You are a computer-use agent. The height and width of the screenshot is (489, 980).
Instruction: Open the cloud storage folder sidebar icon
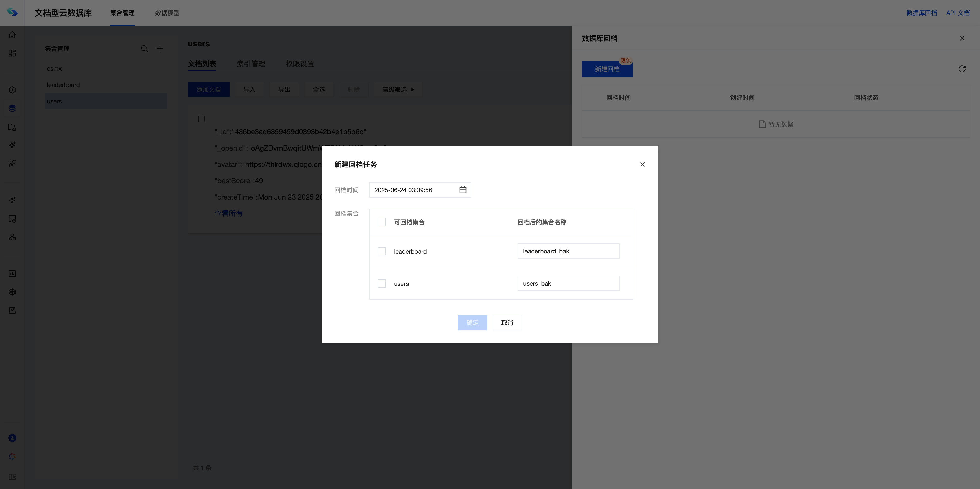pos(12,127)
